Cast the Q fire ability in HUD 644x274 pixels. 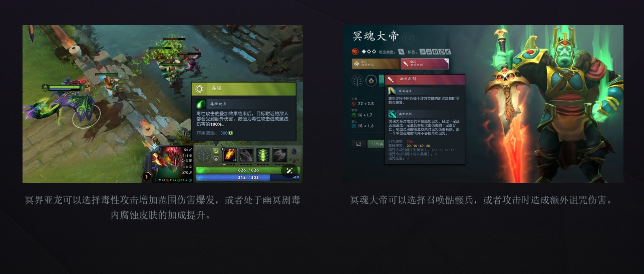tap(230, 155)
